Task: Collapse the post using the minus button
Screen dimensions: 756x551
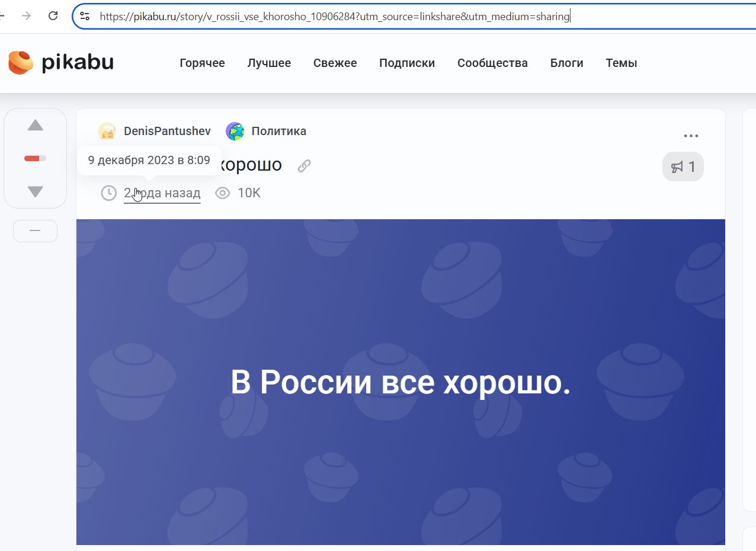Action: pyautogui.click(x=35, y=230)
